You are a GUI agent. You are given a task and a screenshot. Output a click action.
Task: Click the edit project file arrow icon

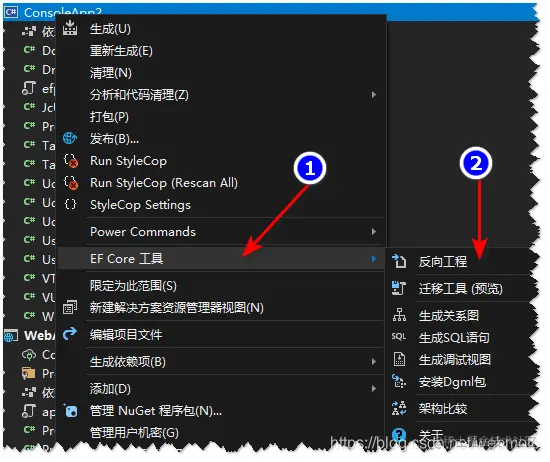coord(70,334)
